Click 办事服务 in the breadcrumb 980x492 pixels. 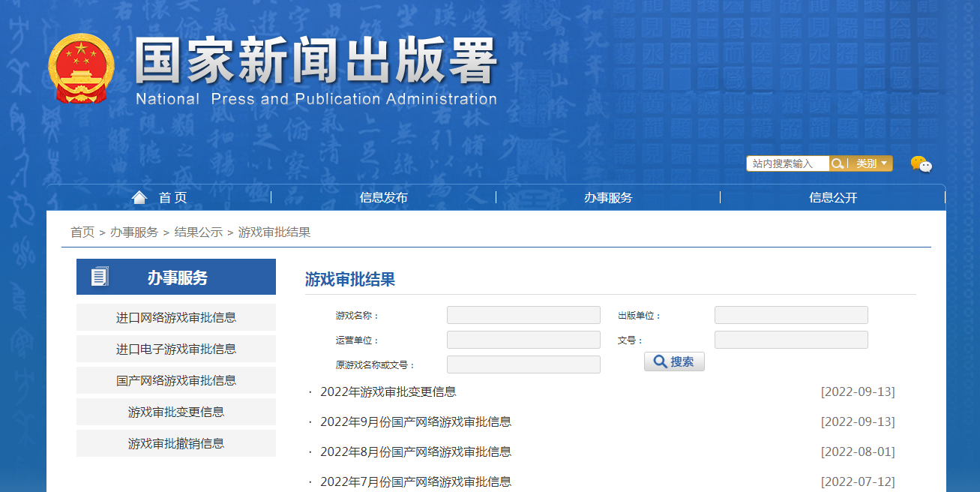134,232
